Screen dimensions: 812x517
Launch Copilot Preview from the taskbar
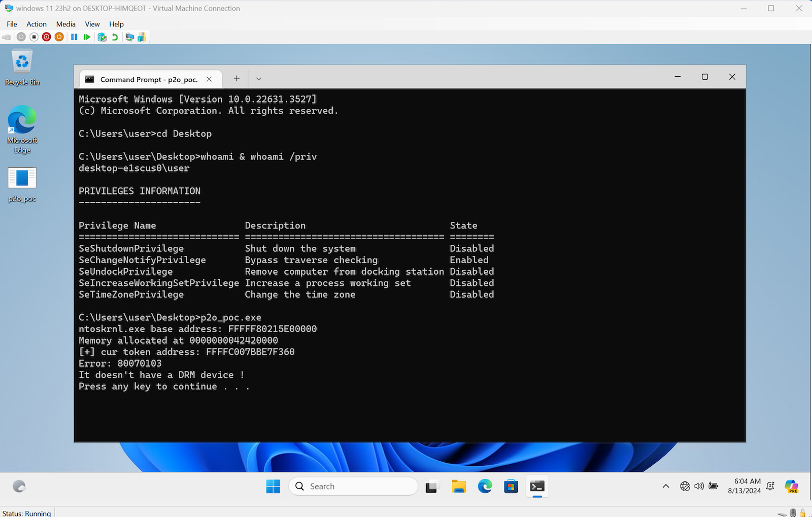792,487
